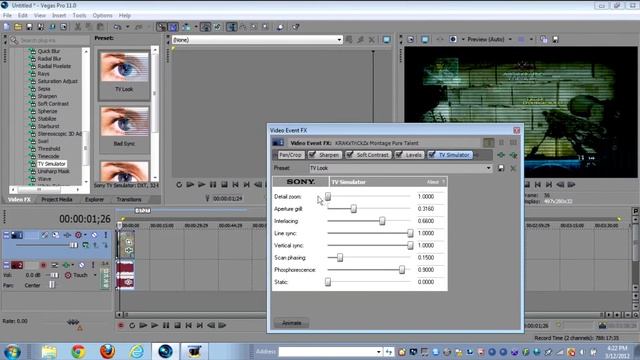Switch to Project Media tab

57,200
